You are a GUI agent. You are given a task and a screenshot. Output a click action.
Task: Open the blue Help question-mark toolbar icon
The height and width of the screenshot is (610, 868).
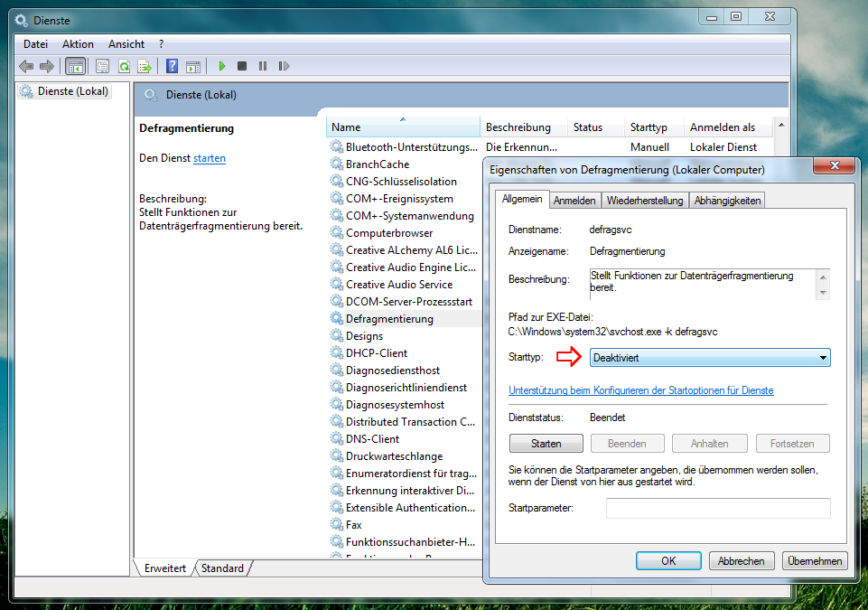pyautogui.click(x=173, y=67)
